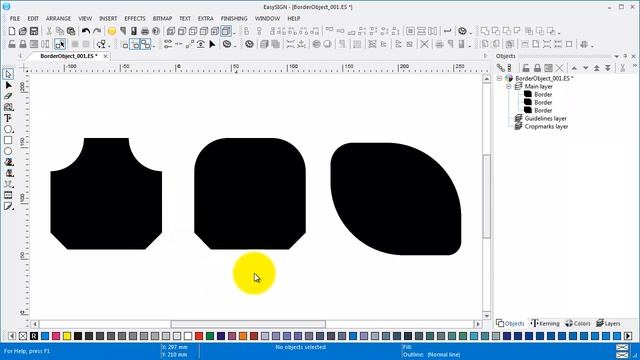Select the Eraser tool in the toolbox

pyautogui.click(x=8, y=96)
